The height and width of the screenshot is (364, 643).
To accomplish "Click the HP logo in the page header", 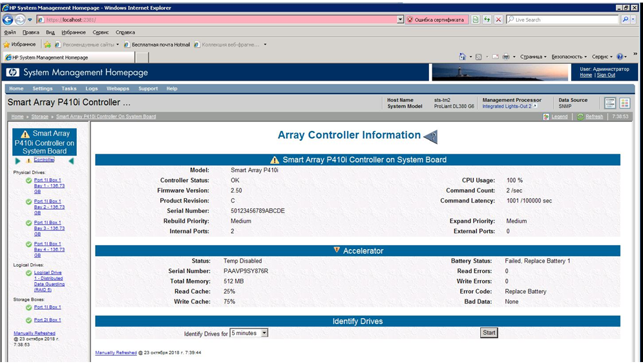I will point(12,72).
